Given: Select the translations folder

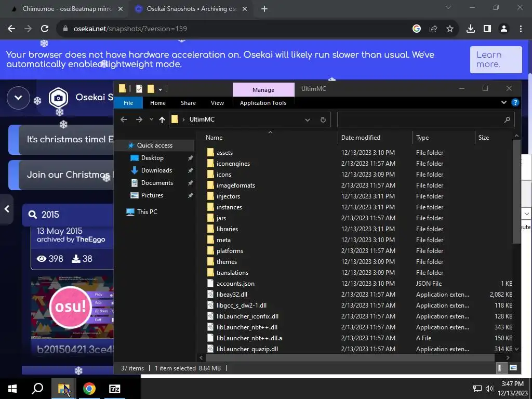Looking at the screenshot, I should (x=232, y=272).
